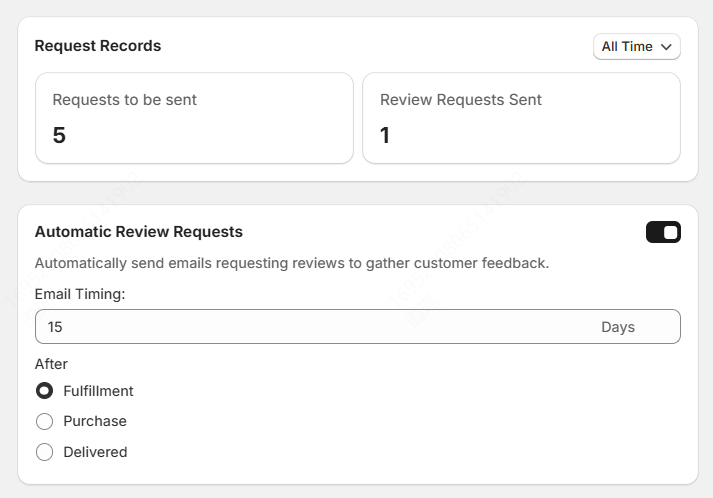Choose the Delivered option label text
713x498 pixels.
(x=95, y=452)
